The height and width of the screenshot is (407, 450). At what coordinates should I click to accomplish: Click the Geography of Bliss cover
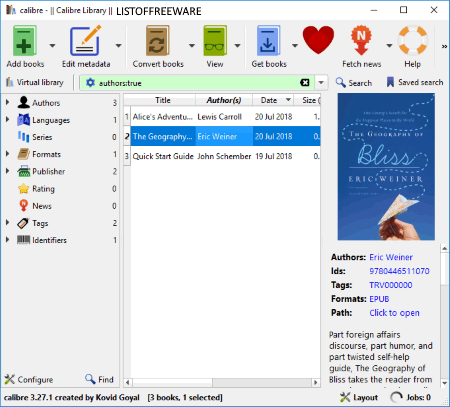386,167
